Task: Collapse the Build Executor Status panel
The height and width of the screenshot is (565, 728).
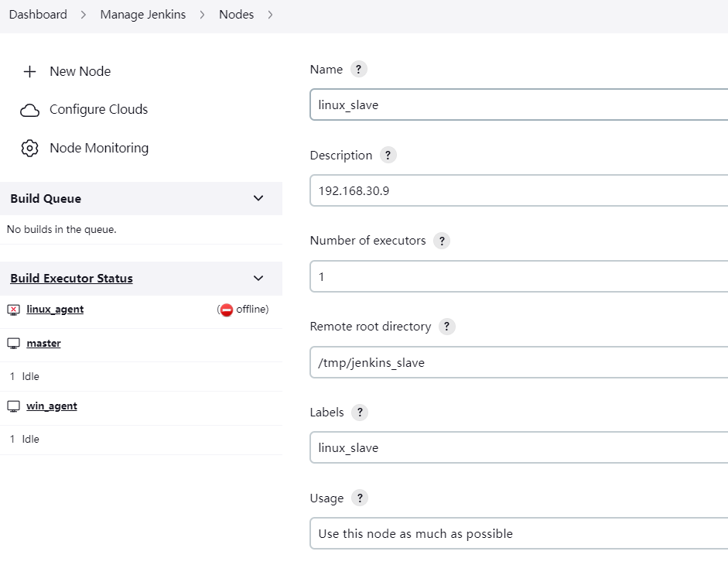Action: (258, 279)
